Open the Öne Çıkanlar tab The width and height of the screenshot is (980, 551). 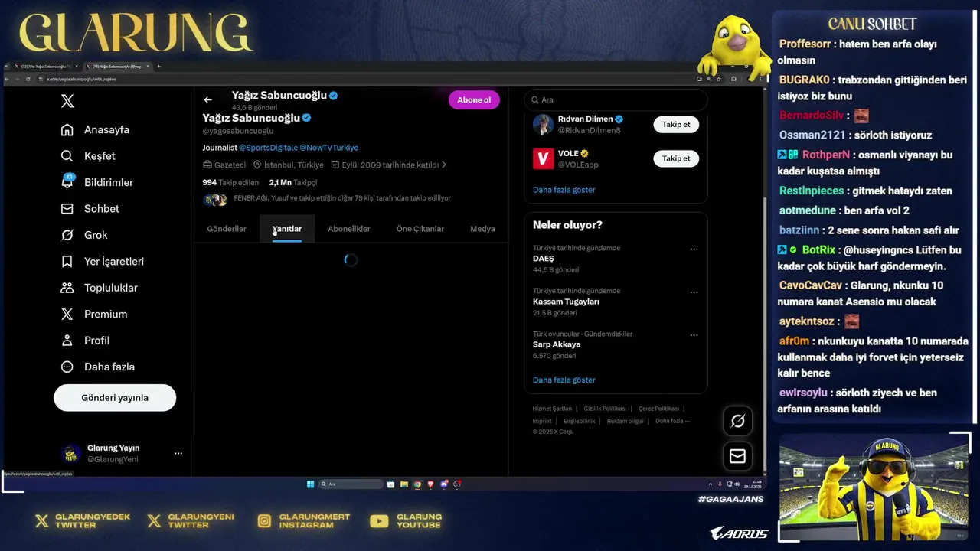point(420,229)
